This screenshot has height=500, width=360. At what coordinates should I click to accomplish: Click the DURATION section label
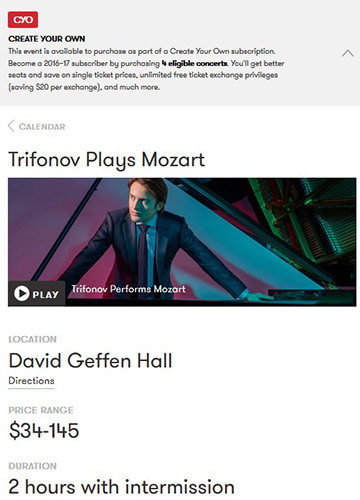(32, 466)
